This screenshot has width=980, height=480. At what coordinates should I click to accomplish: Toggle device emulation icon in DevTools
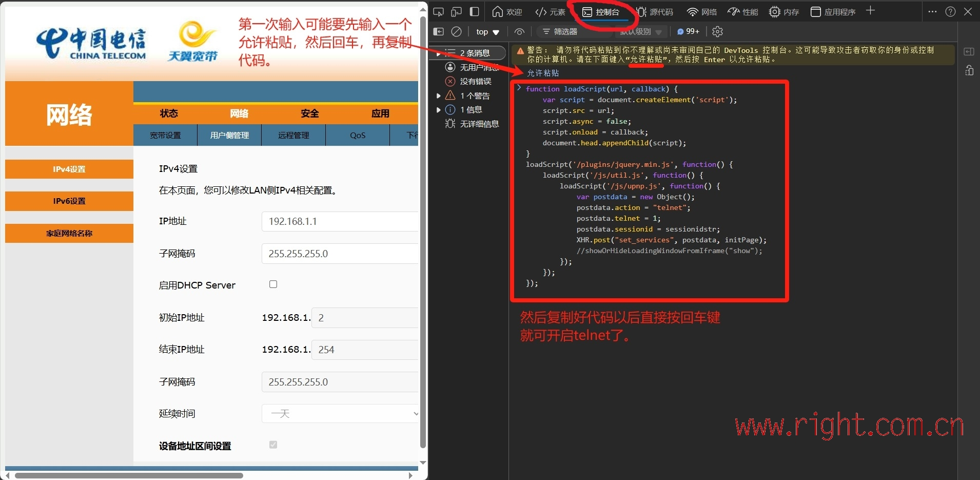(456, 12)
